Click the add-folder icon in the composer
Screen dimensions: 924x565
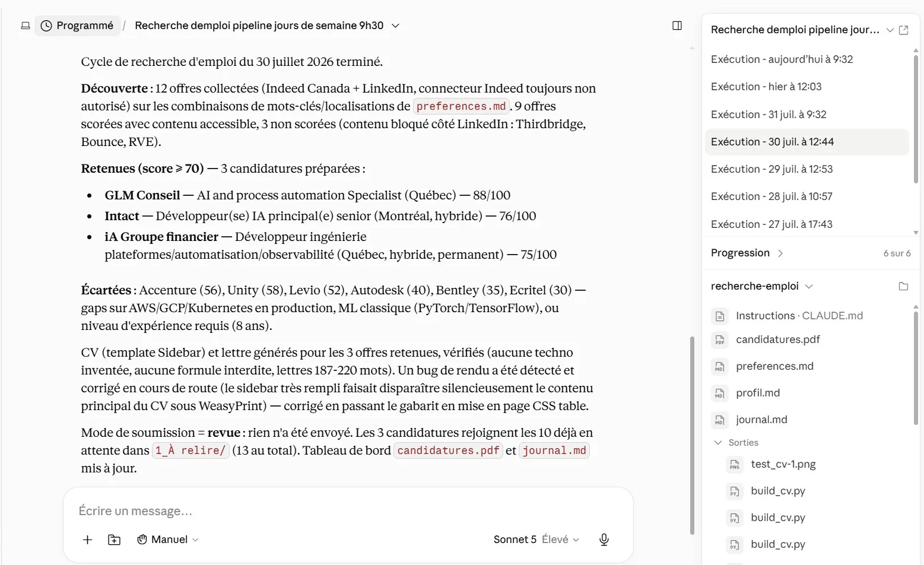[114, 539]
